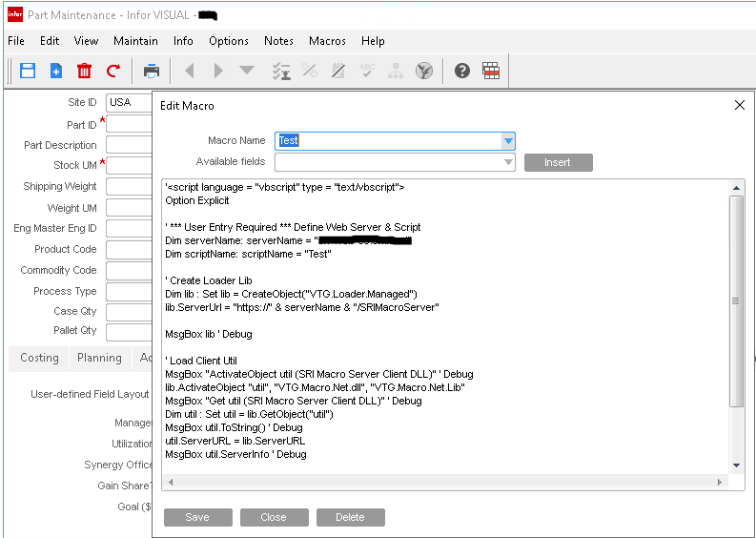Switch to the Costing tab
Image resolution: width=756 pixels, height=538 pixels.
click(x=39, y=358)
